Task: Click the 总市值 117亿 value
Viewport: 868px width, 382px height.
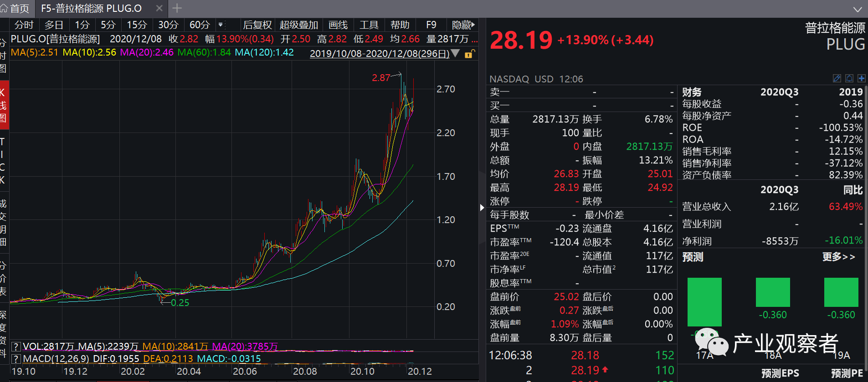Action: click(x=659, y=270)
